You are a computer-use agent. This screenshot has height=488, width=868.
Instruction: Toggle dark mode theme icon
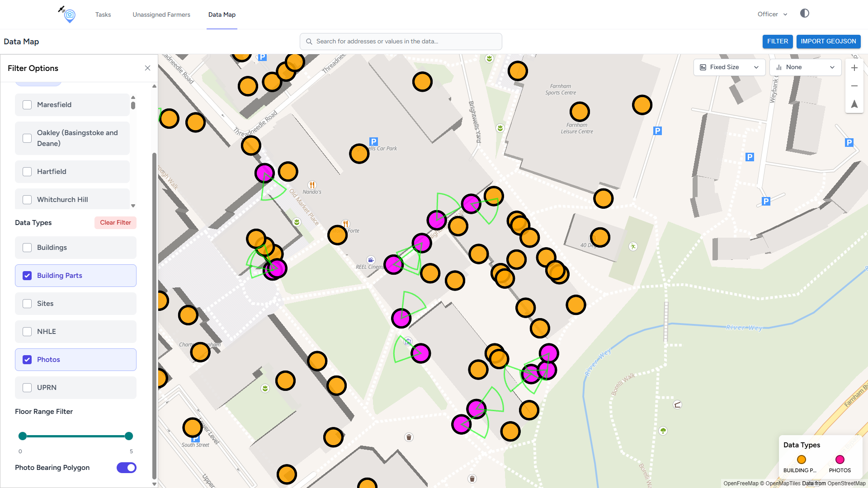click(x=804, y=14)
